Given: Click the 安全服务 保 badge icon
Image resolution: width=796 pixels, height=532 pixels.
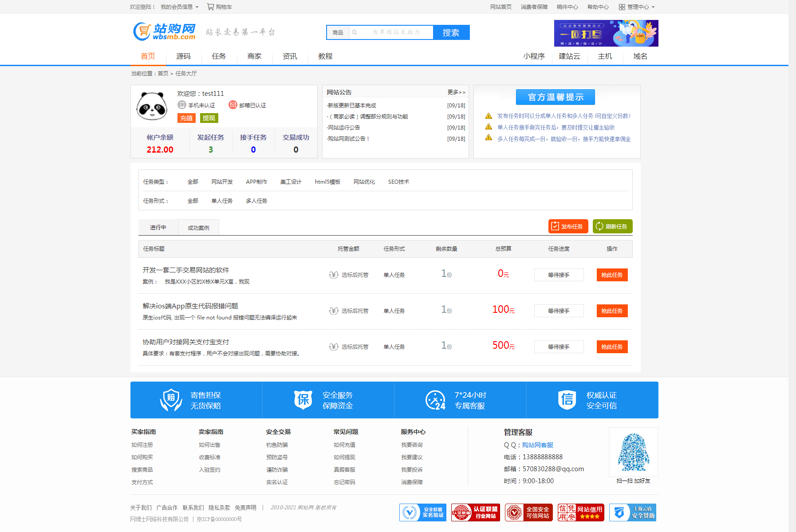Looking at the screenshot, I should pos(303,400).
